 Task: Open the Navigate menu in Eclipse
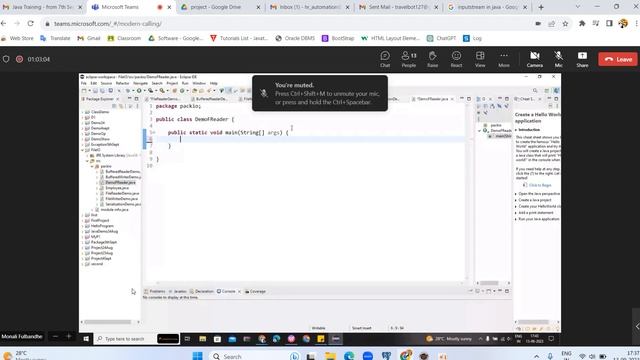[140, 83]
